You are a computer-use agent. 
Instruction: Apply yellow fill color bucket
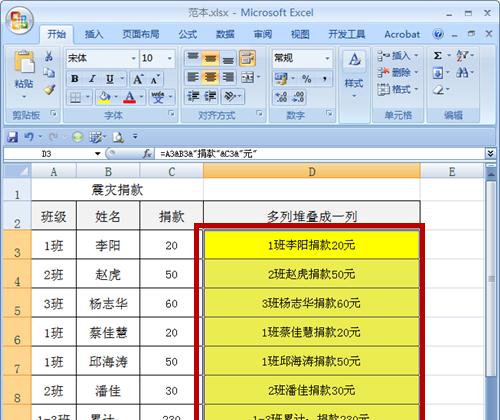click(104, 98)
